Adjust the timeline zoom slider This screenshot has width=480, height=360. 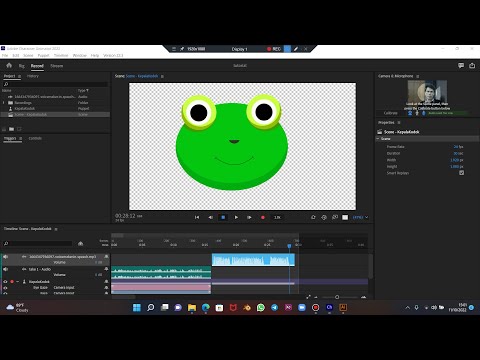pyautogui.click(x=337, y=297)
